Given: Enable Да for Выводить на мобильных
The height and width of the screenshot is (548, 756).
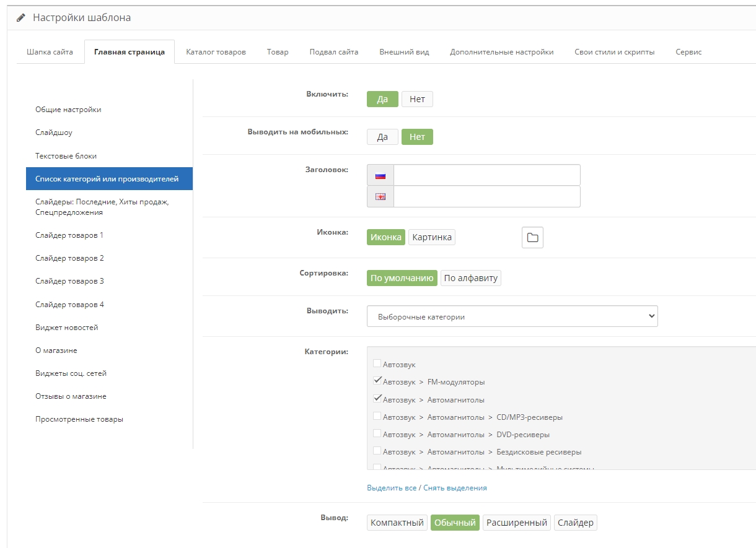Looking at the screenshot, I should 382,137.
